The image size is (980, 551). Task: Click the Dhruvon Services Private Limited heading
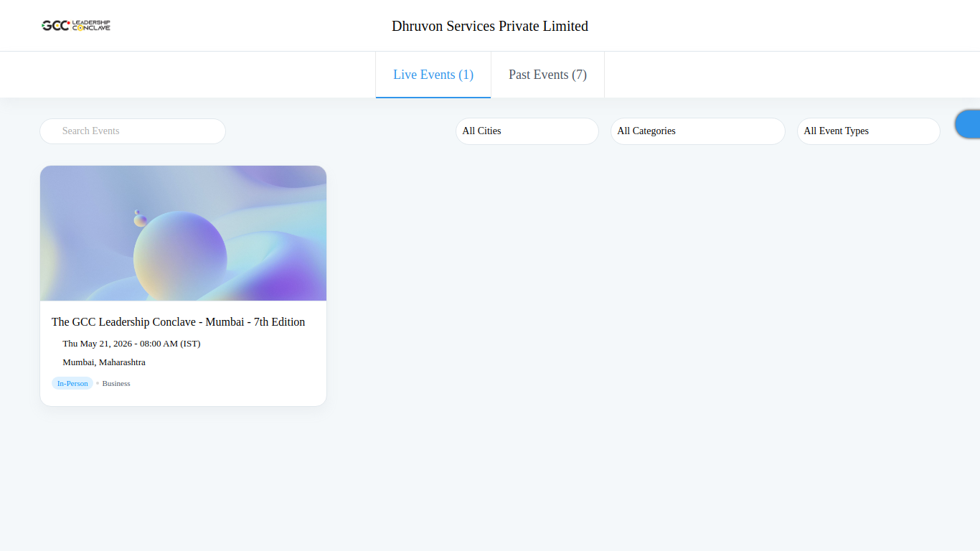[x=490, y=26]
